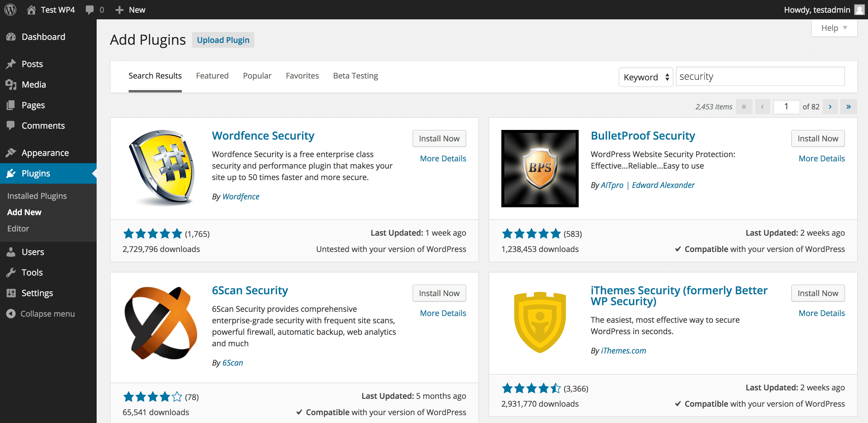The width and height of the screenshot is (868, 423).
Task: Click the Posts pushpin icon
Action: 11,64
